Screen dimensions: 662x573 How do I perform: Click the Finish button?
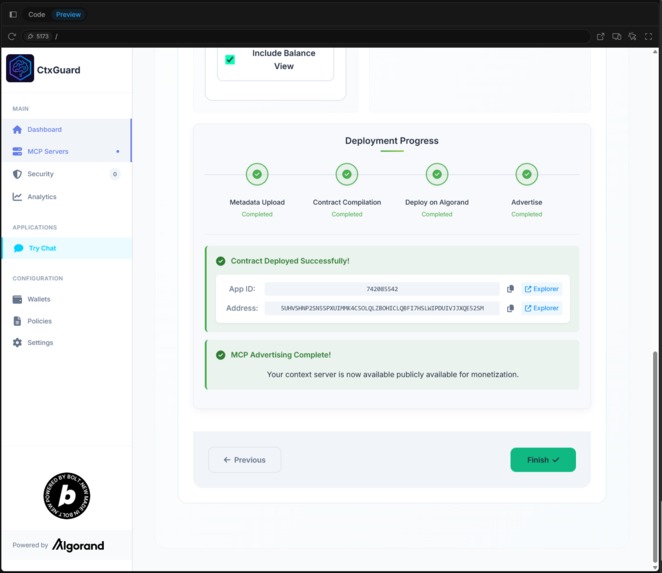[543, 460]
